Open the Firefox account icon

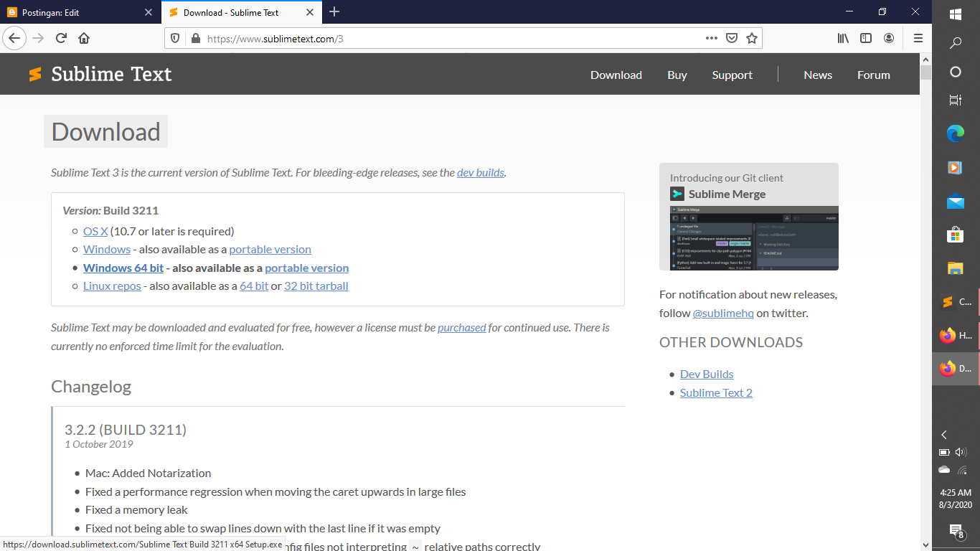[889, 38]
